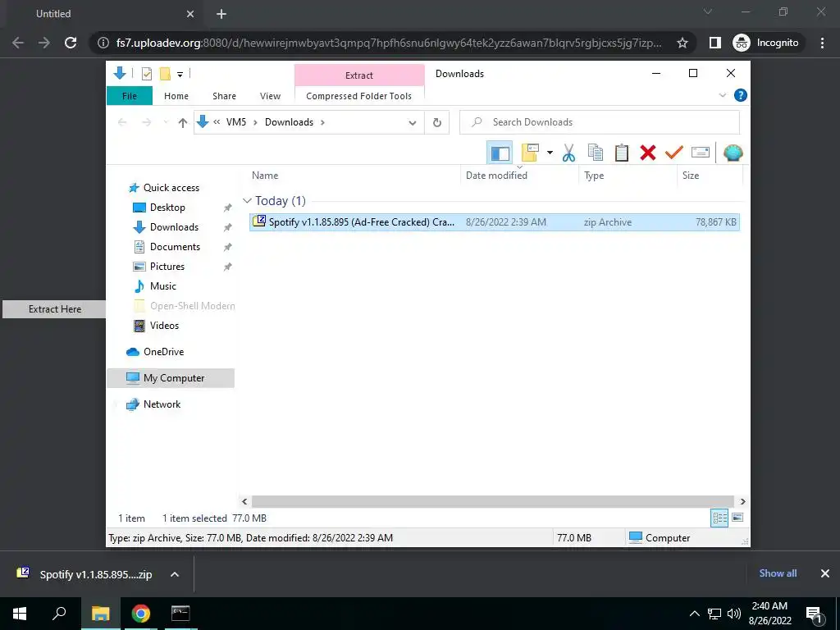Open a new Chrome tab

pos(221,15)
